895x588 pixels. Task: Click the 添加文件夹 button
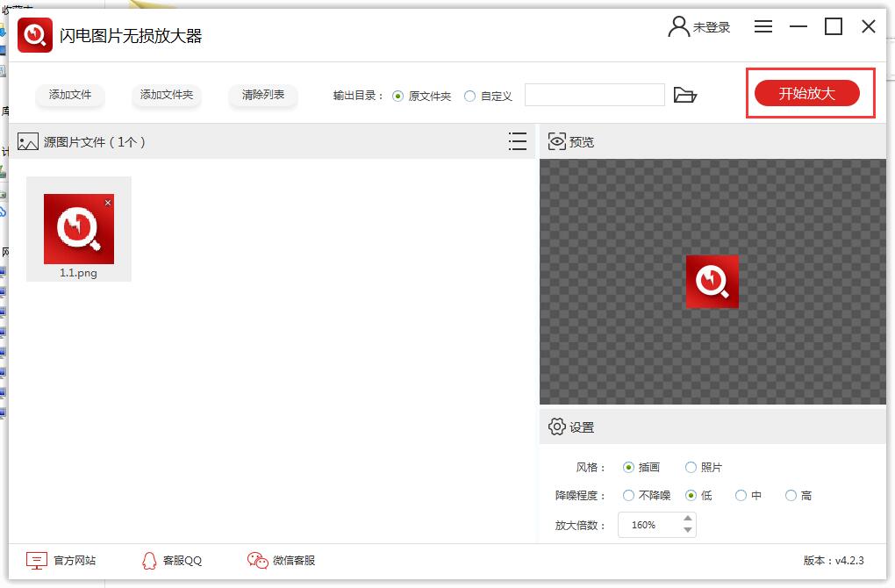[x=166, y=95]
